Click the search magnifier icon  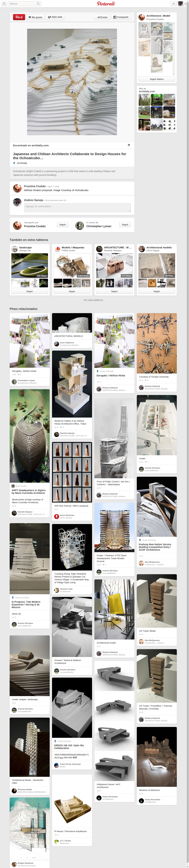38,4
